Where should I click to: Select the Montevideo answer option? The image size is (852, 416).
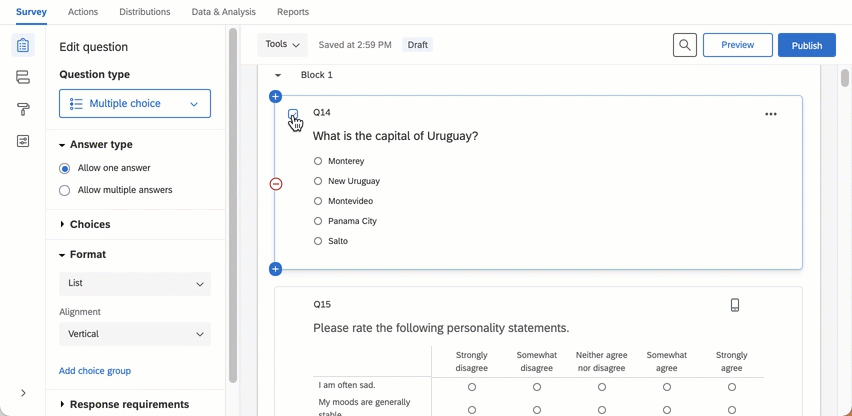pos(318,201)
